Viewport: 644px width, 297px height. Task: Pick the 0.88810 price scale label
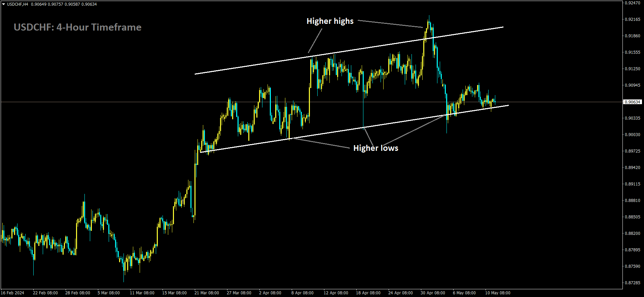tap(632, 201)
